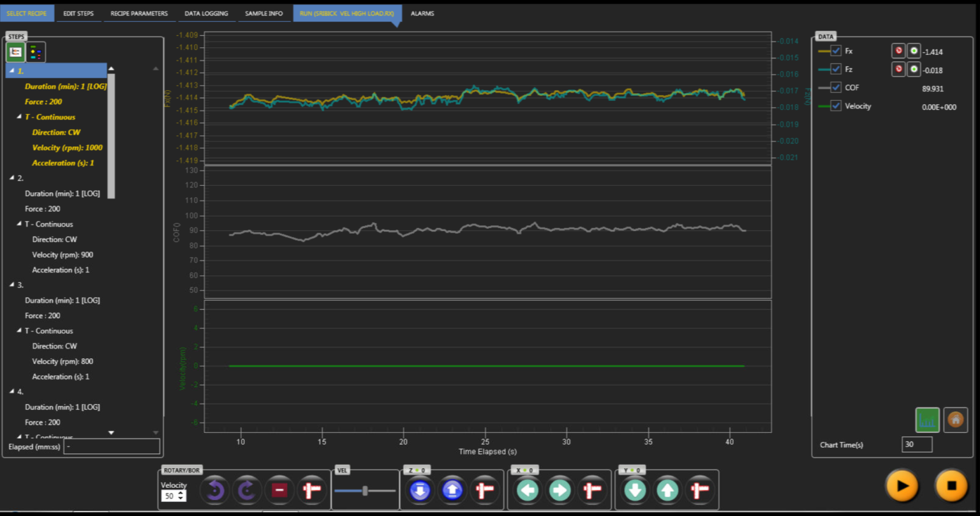Toggle the COF series checkbox
The height and width of the screenshot is (516, 980).
(x=836, y=87)
